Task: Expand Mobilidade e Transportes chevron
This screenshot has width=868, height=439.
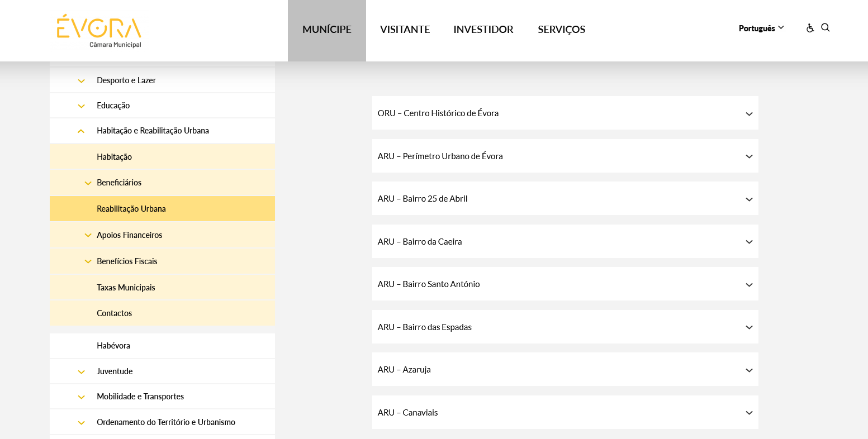Action: coord(81,397)
